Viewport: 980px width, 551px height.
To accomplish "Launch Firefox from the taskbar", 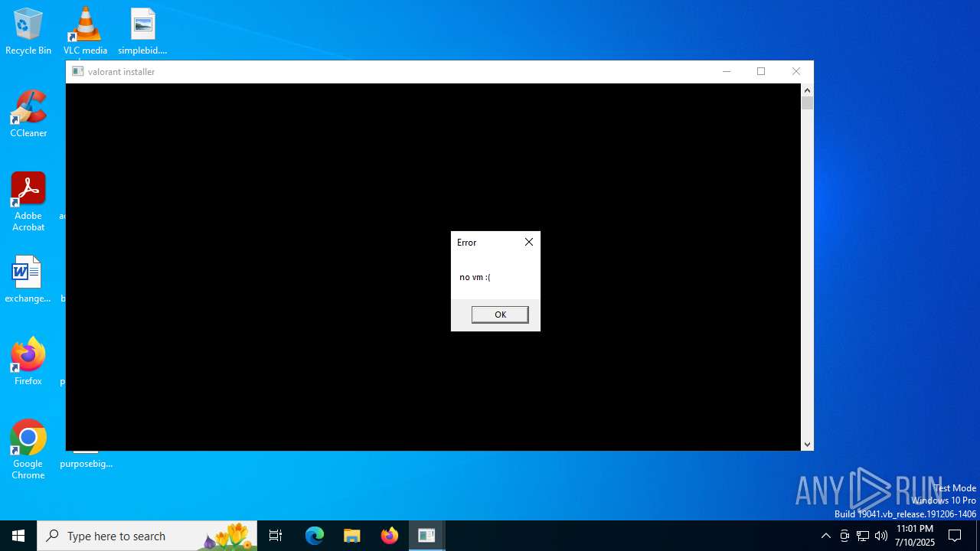I will [x=390, y=536].
